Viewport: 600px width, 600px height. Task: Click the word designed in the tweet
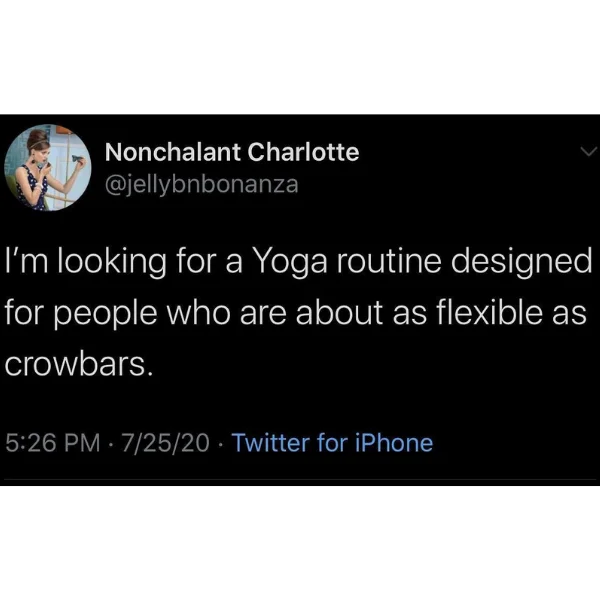[521, 263]
